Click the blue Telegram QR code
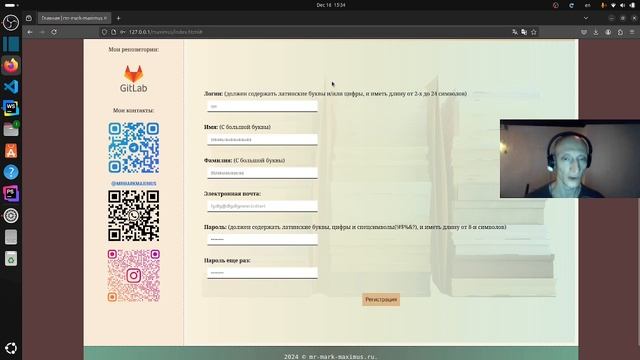The height and width of the screenshot is (360, 640). pos(133,148)
